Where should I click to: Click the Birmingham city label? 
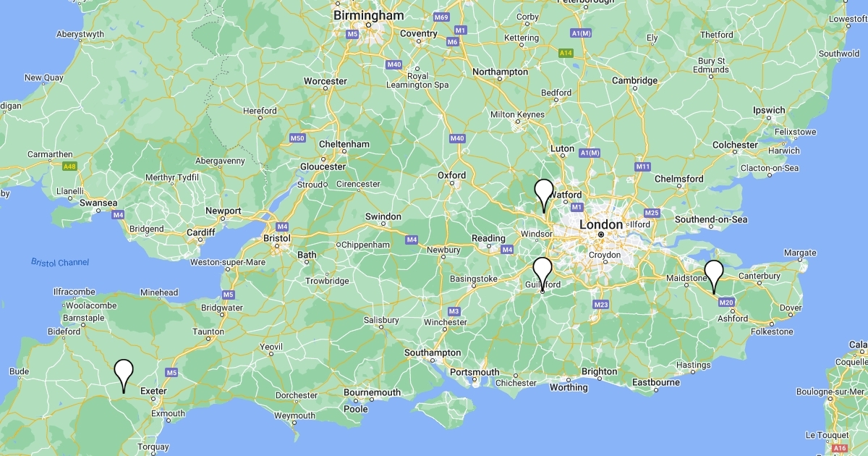pyautogui.click(x=368, y=15)
